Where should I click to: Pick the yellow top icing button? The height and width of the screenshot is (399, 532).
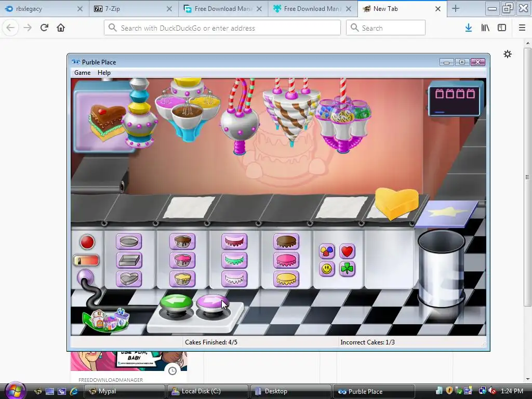[x=286, y=279]
